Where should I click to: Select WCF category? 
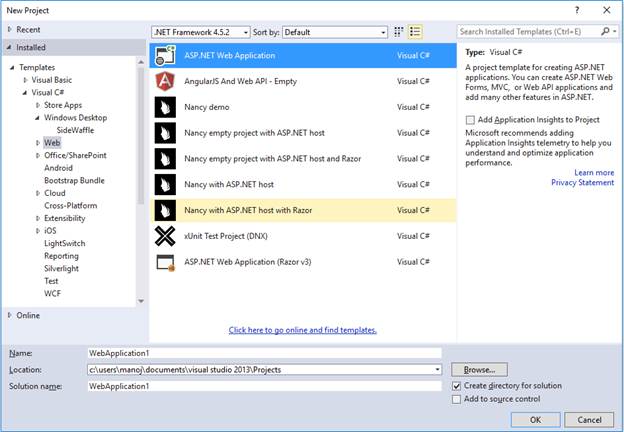pos(52,294)
